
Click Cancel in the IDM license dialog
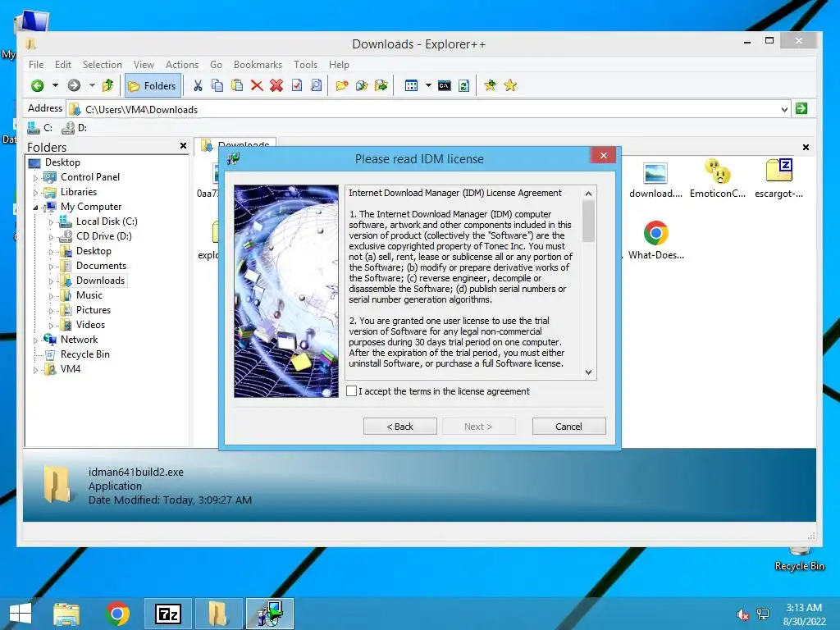569,427
